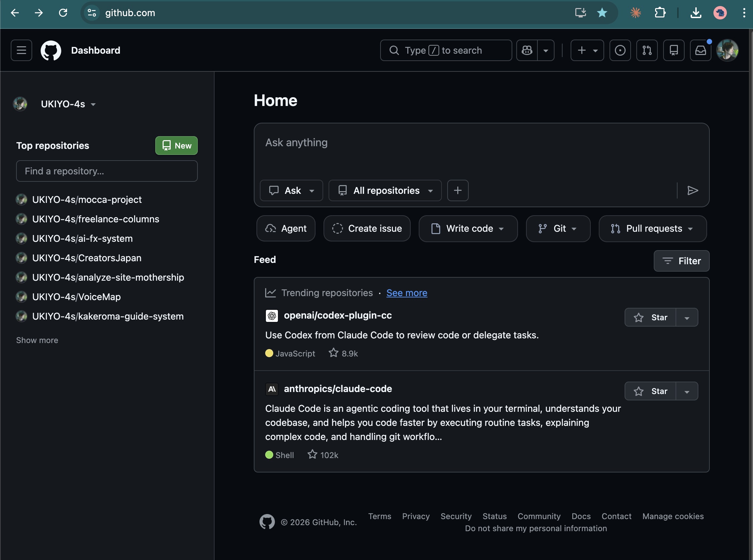Image resolution: width=753 pixels, height=560 pixels.
Task: Click the Privacy footer link
Action: pos(416,516)
